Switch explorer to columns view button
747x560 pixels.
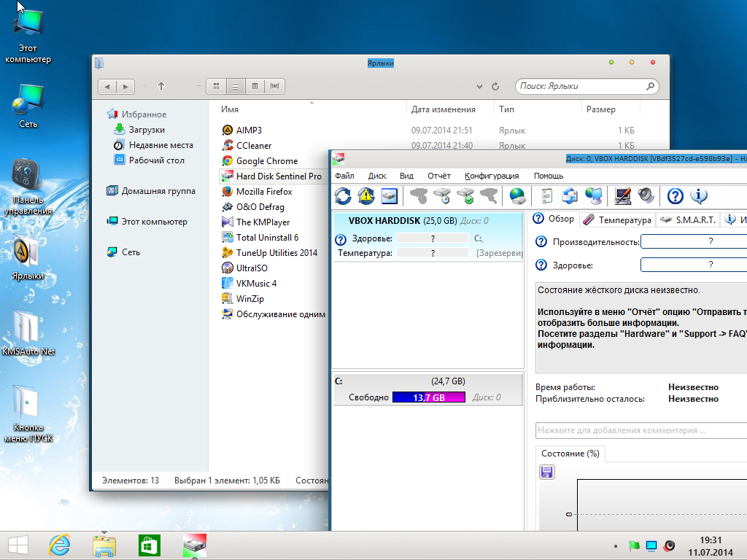pyautogui.click(x=255, y=86)
